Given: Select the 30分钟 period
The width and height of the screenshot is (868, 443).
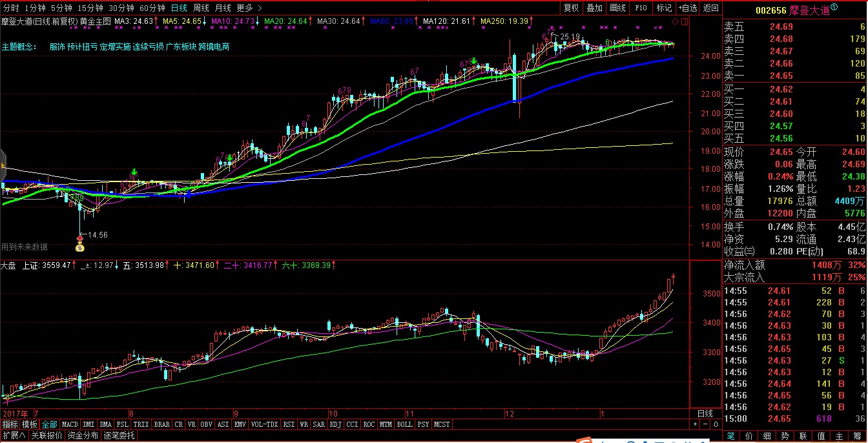Looking at the screenshot, I should 121,8.
